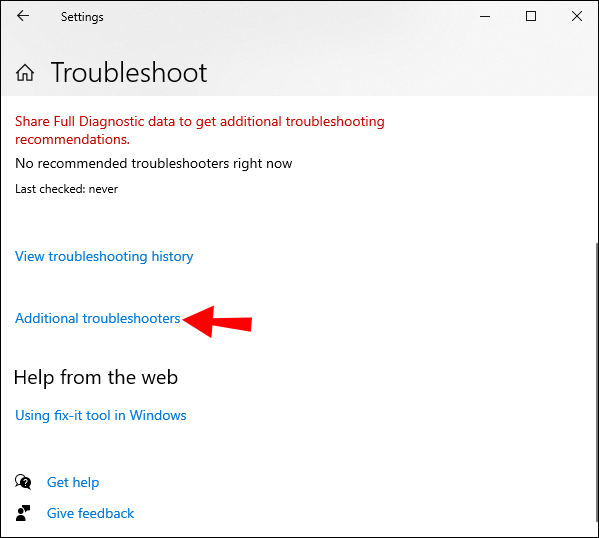Click the Settings title in the title bar
Screen dimensions: 599x538
[82, 17]
